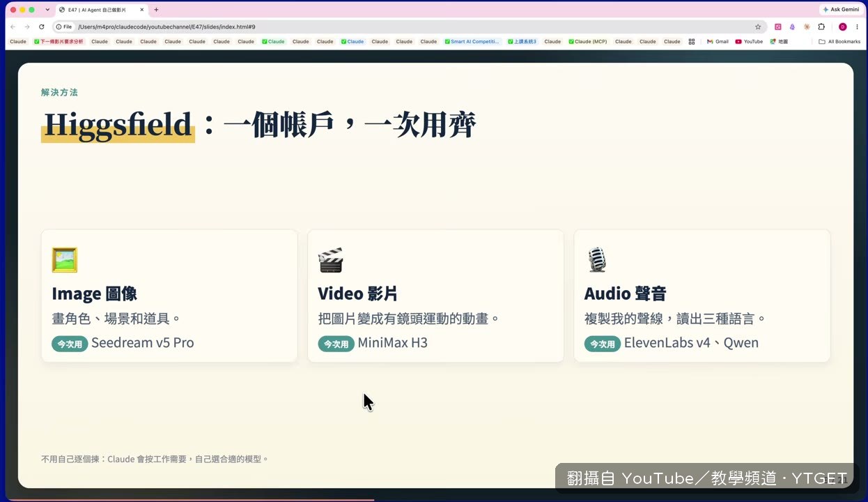Click the Image 圖像 card heading

pyautogui.click(x=94, y=294)
